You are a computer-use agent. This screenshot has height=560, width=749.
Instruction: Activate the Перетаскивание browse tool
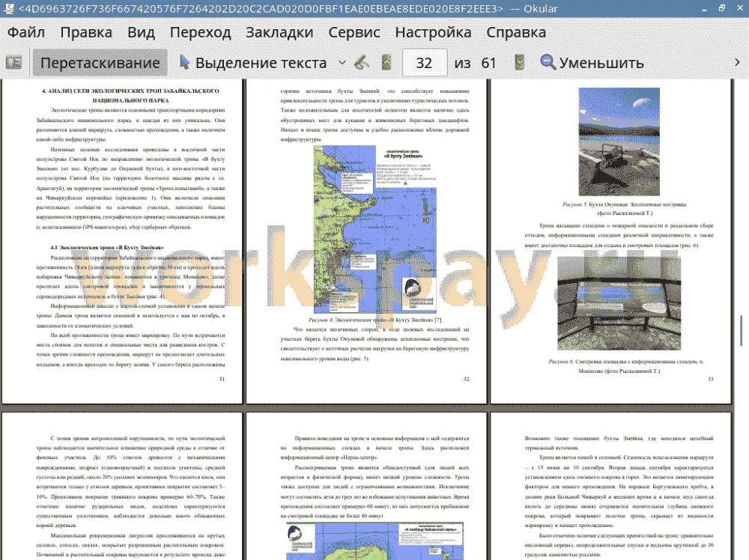click(x=100, y=63)
